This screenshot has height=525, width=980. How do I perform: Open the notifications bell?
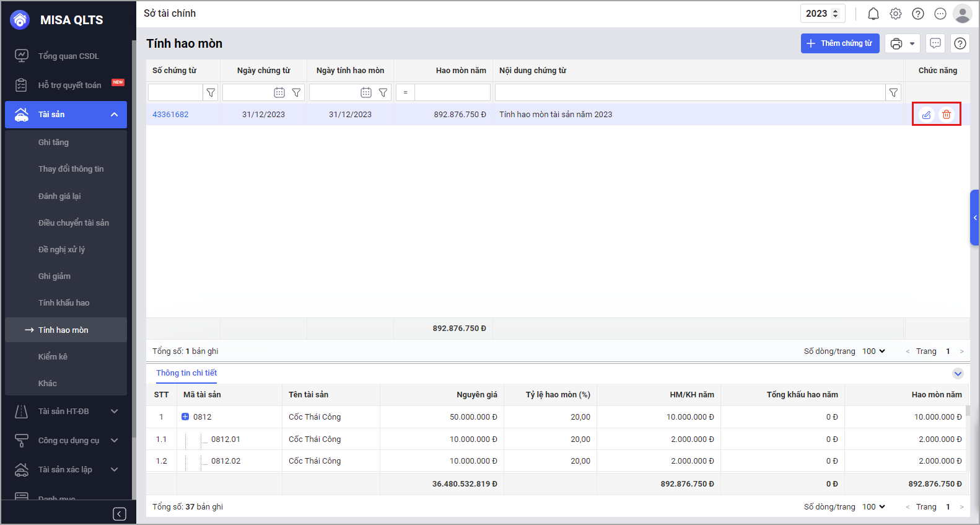pos(873,14)
